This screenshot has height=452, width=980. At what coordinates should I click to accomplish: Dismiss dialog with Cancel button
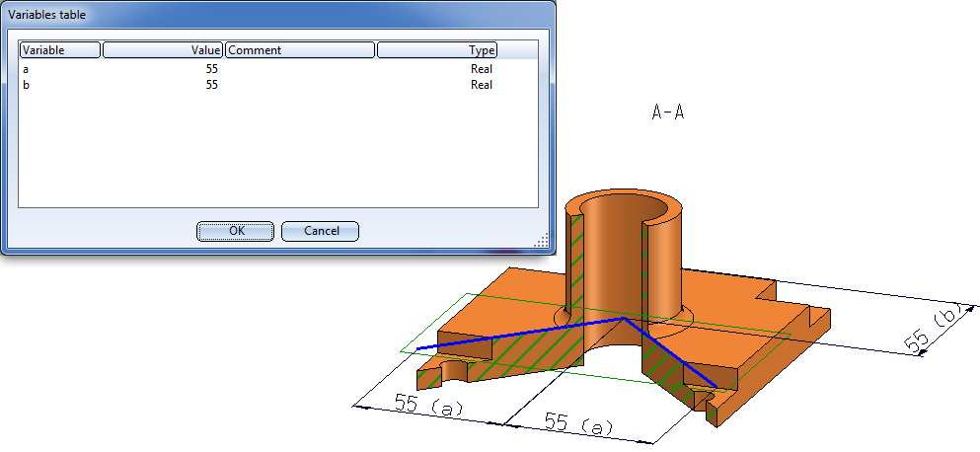pyautogui.click(x=320, y=231)
